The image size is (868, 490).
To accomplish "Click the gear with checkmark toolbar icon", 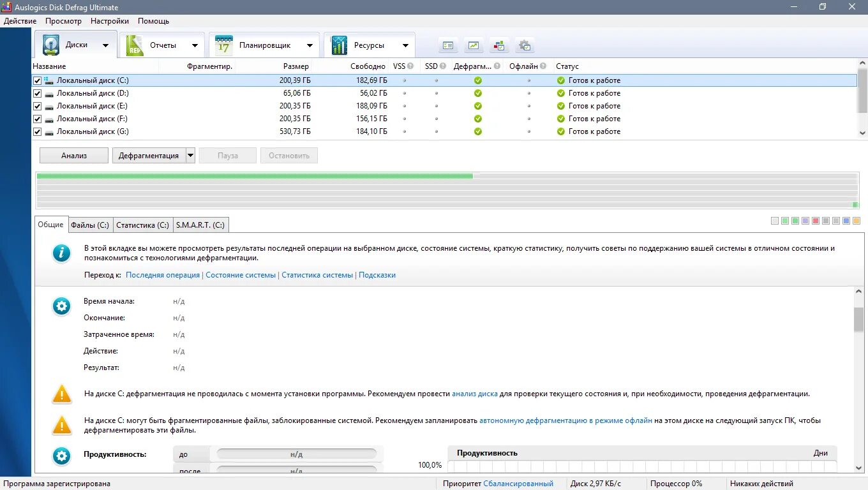I will pyautogui.click(x=525, y=45).
